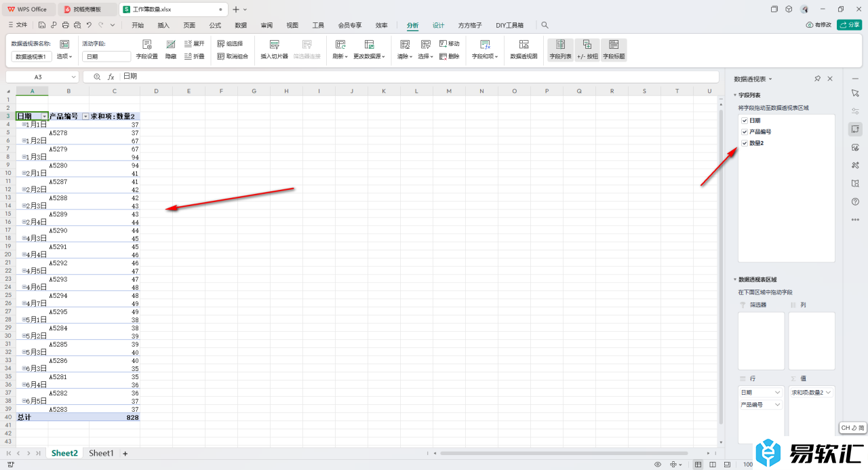Add a new sheet with plus button
The height and width of the screenshot is (470, 868).
click(x=125, y=453)
